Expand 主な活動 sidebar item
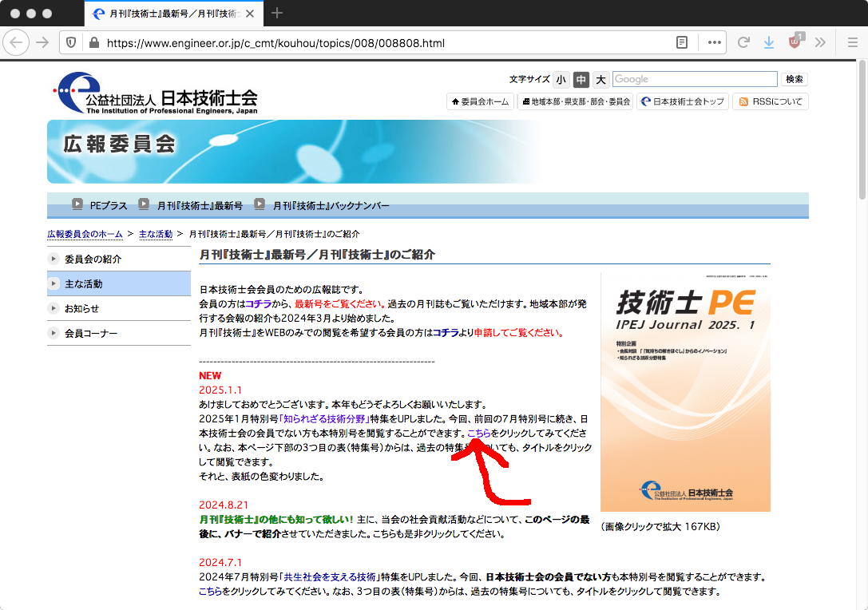This screenshot has width=868, height=610. pos(119,283)
